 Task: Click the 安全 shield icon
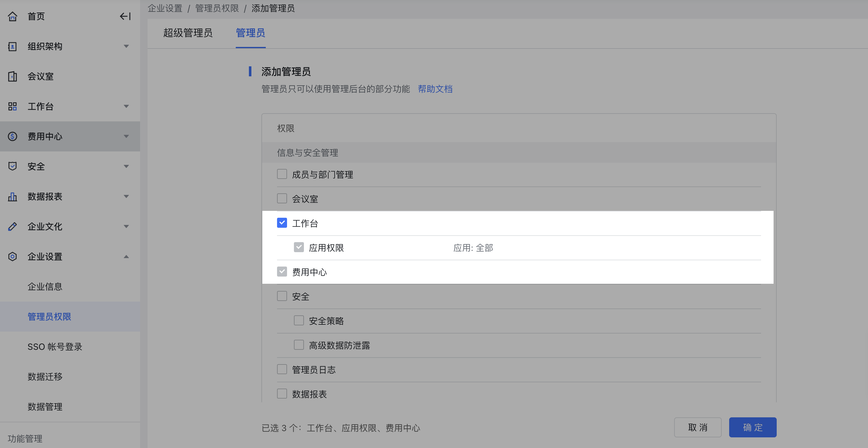13,166
